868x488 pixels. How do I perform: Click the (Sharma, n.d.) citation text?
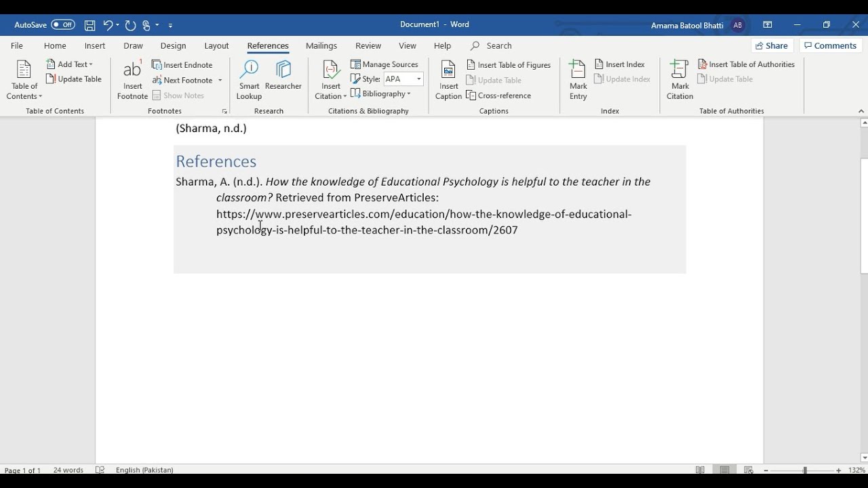pyautogui.click(x=211, y=128)
